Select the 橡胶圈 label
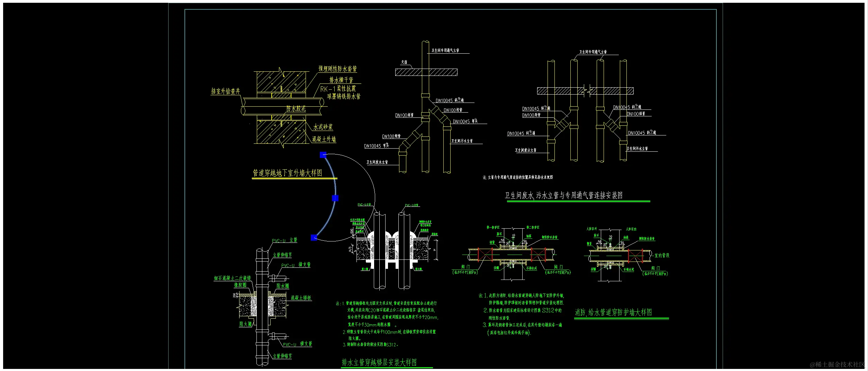The width and height of the screenshot is (868, 371). pyautogui.click(x=240, y=285)
